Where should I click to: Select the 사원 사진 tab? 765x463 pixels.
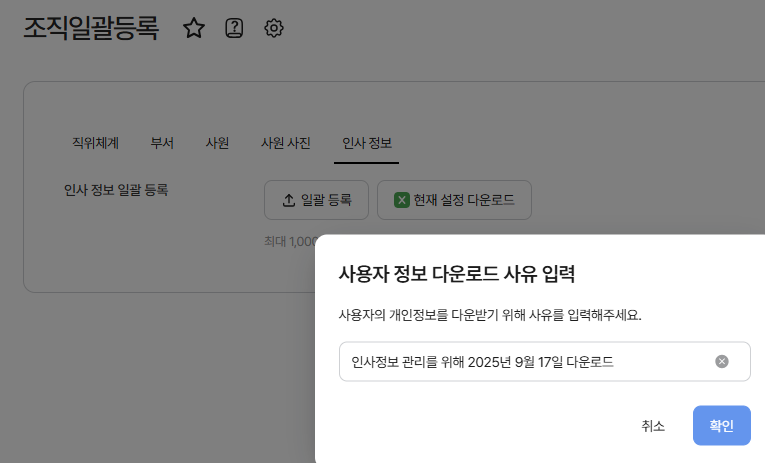click(285, 143)
